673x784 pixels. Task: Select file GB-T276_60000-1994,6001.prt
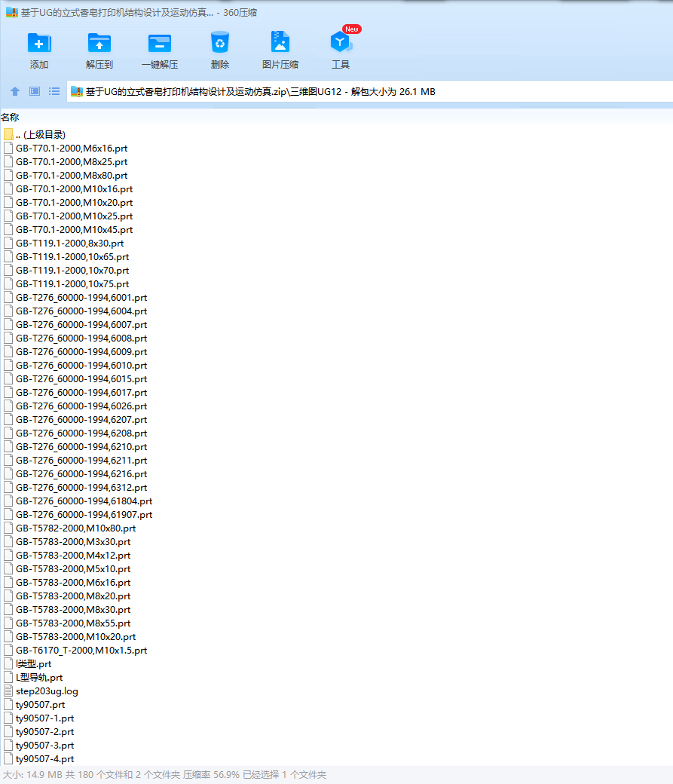tap(81, 298)
